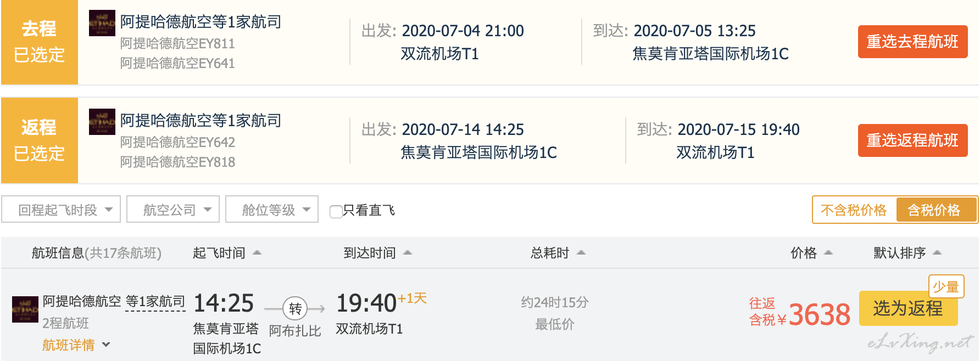Switch to 不含税价格 pricing

tap(854, 210)
